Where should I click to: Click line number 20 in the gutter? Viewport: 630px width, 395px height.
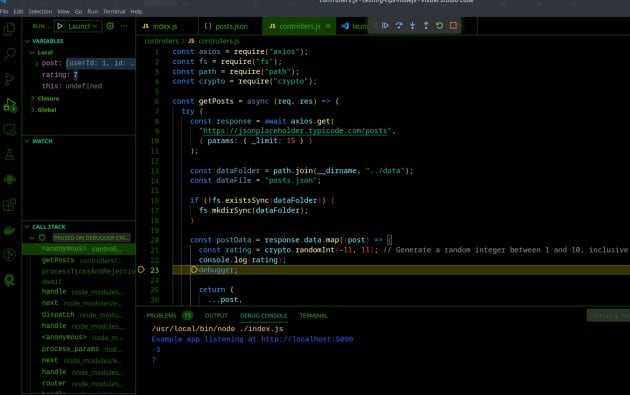[155, 240]
